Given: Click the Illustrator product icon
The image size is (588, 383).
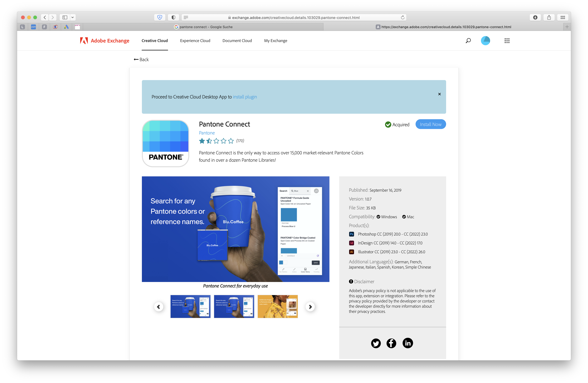Looking at the screenshot, I should tap(351, 252).
